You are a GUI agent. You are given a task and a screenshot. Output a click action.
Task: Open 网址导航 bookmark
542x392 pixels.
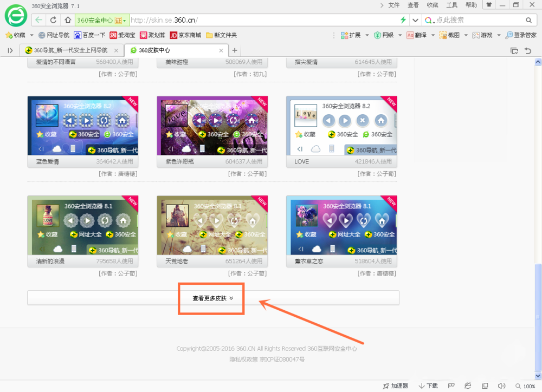point(54,35)
